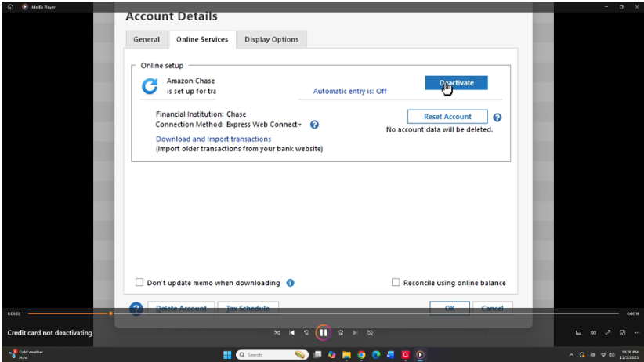The height and width of the screenshot is (362, 644).
Task: Open Download and Import transactions link
Action: (214, 139)
